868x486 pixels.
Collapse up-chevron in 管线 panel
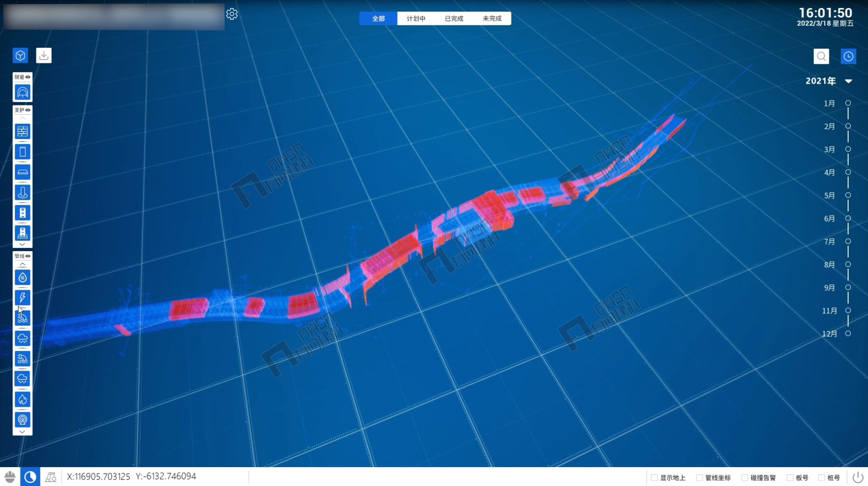pyautogui.click(x=23, y=265)
